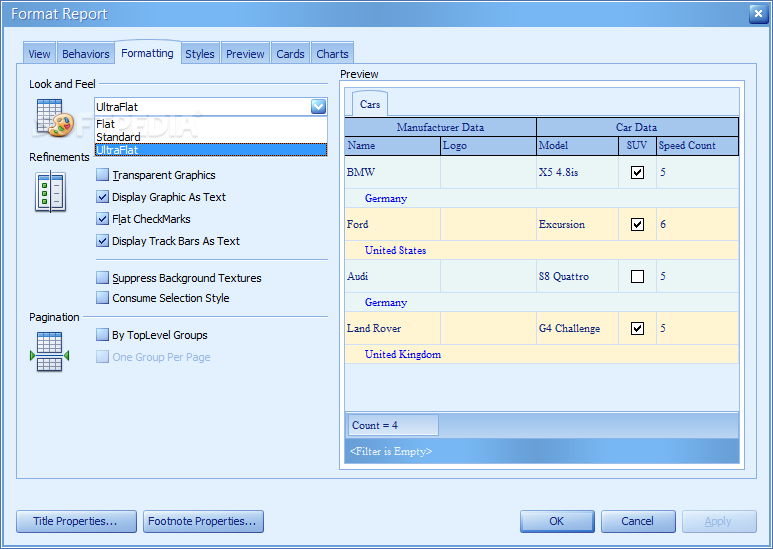Image resolution: width=773 pixels, height=549 pixels.
Task: Switch to the Behaviors tab
Action: [x=86, y=54]
